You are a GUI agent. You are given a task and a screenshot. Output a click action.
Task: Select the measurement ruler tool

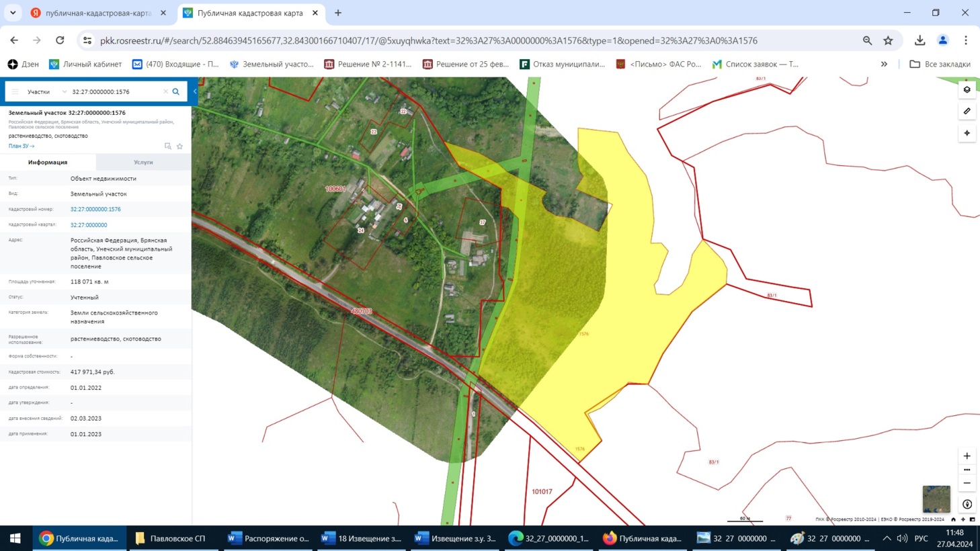click(967, 112)
